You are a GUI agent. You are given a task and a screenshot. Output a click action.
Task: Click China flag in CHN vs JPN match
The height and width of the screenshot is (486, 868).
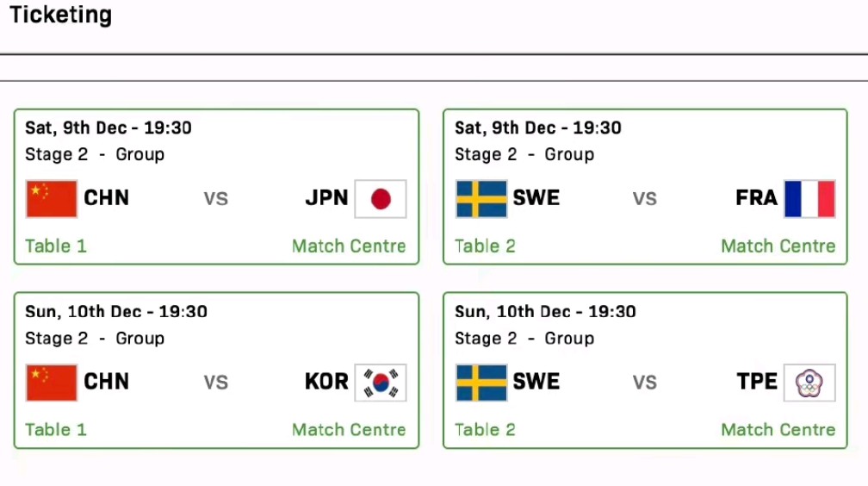click(x=52, y=199)
